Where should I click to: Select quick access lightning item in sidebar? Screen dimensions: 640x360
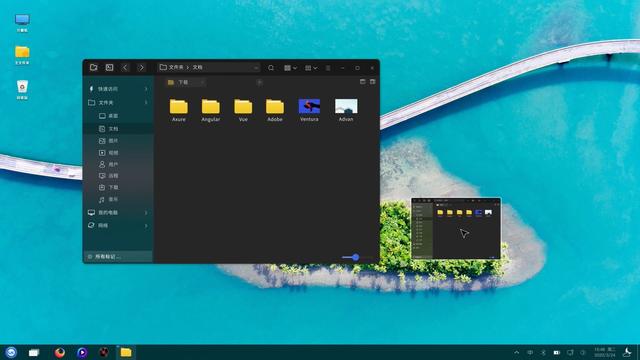(118, 89)
